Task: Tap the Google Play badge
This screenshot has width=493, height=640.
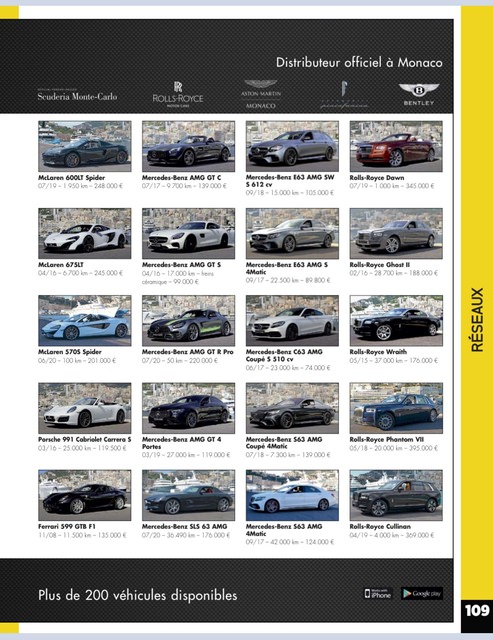Action: click(422, 593)
